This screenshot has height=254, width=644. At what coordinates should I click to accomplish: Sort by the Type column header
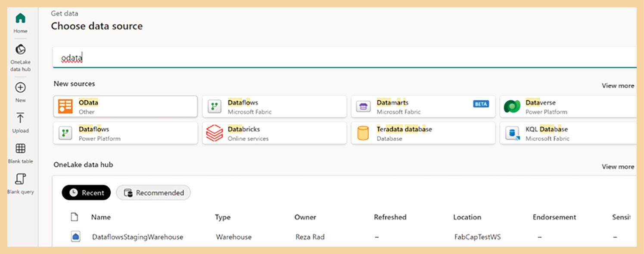coord(223,217)
